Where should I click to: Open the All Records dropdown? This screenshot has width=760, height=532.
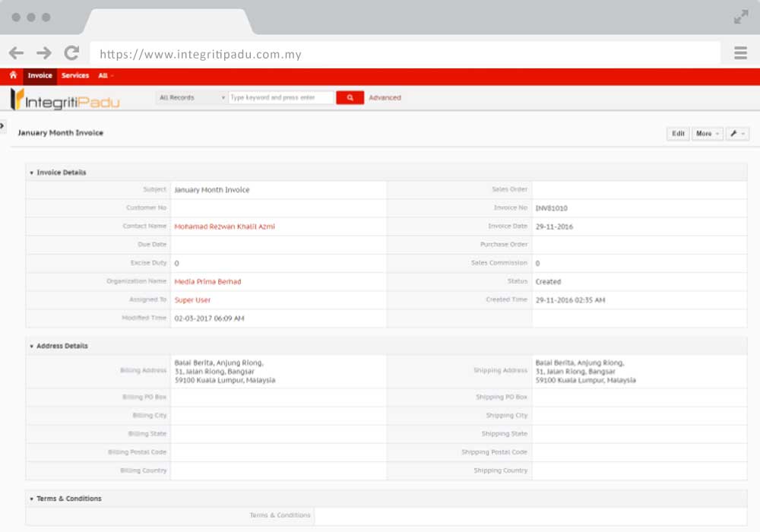click(x=192, y=97)
